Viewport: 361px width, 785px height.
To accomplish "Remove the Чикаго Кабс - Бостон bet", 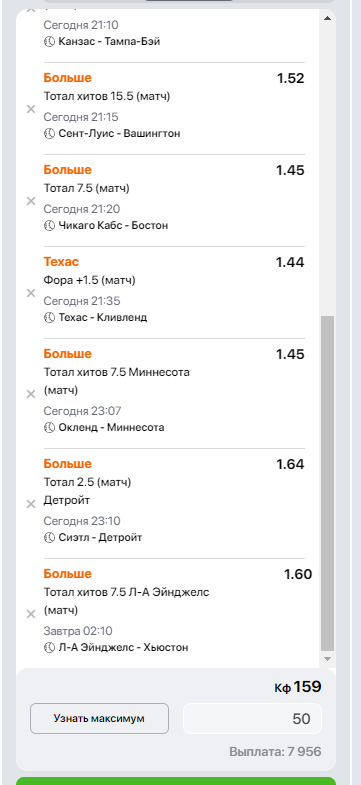I will (x=31, y=201).
